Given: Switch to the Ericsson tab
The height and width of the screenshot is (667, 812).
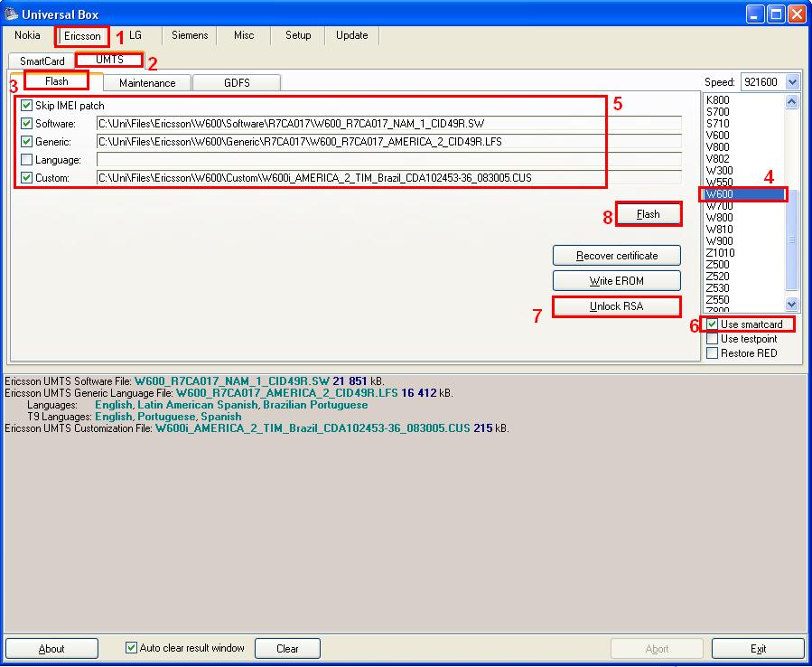Looking at the screenshot, I should pyautogui.click(x=82, y=36).
